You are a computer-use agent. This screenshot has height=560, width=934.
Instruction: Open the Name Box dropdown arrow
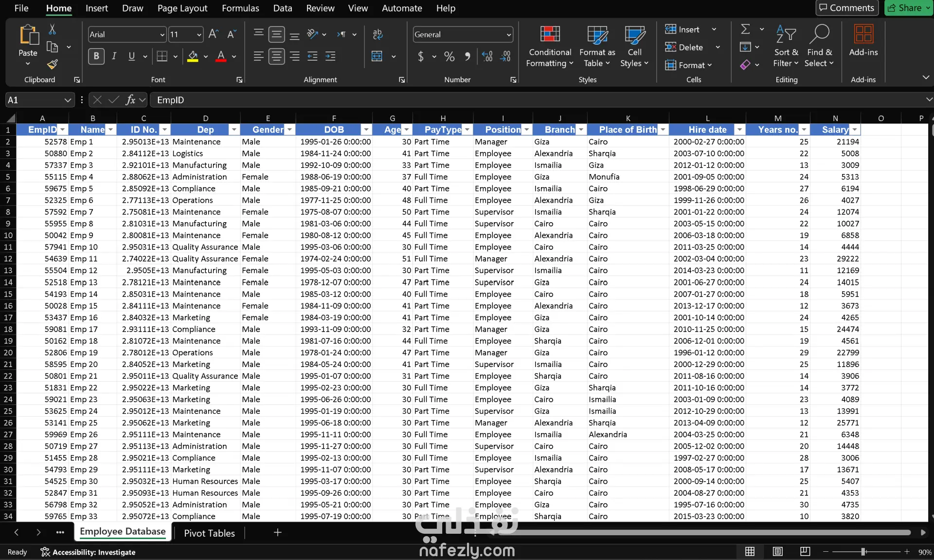(x=68, y=100)
